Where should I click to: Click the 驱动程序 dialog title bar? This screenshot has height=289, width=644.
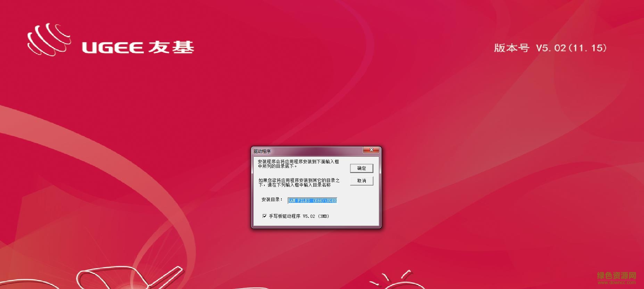point(306,151)
